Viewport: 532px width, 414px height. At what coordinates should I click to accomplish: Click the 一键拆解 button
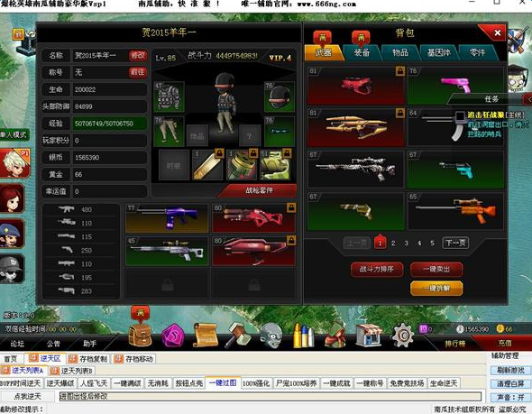[436, 288]
